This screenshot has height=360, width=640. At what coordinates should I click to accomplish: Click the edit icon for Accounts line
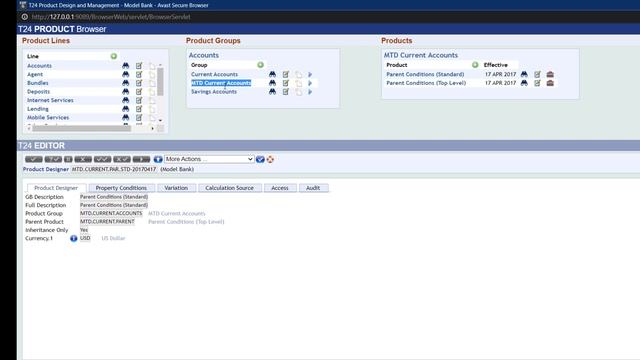[x=139, y=66]
